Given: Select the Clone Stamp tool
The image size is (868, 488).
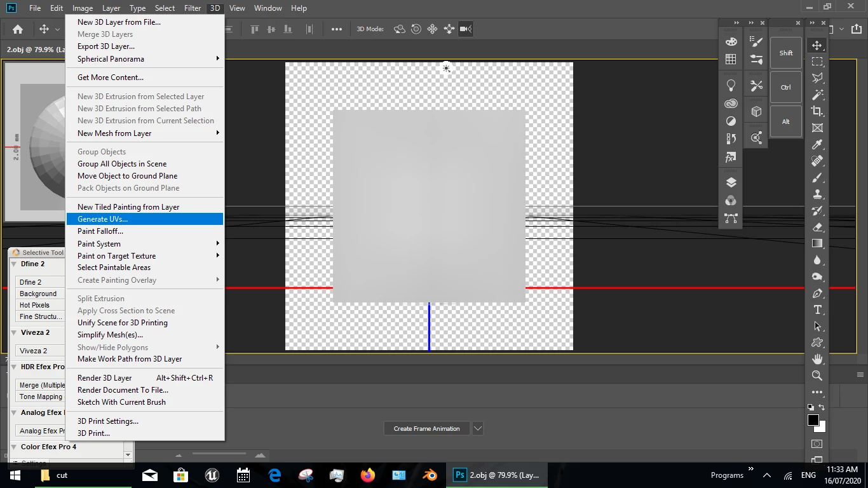Looking at the screenshot, I should 817,194.
